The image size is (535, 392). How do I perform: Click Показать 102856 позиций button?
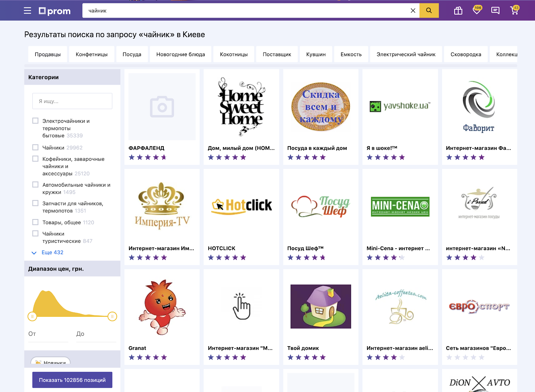coord(72,380)
